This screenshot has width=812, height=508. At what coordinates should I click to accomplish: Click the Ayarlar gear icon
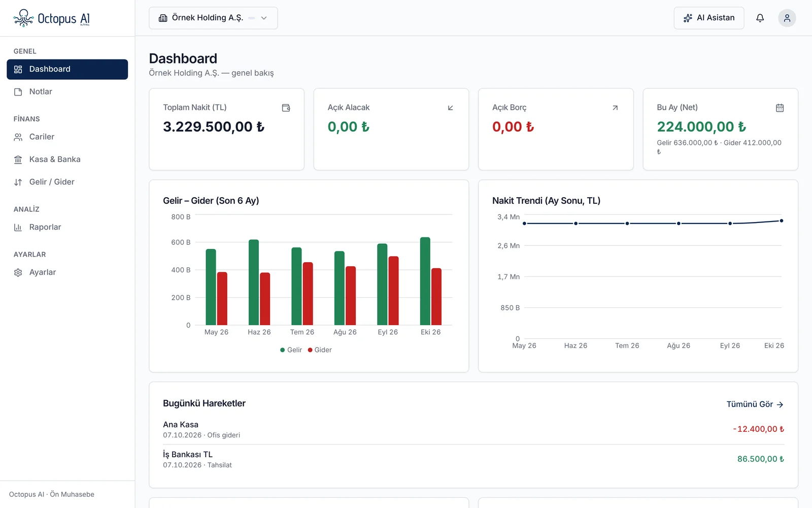(18, 273)
